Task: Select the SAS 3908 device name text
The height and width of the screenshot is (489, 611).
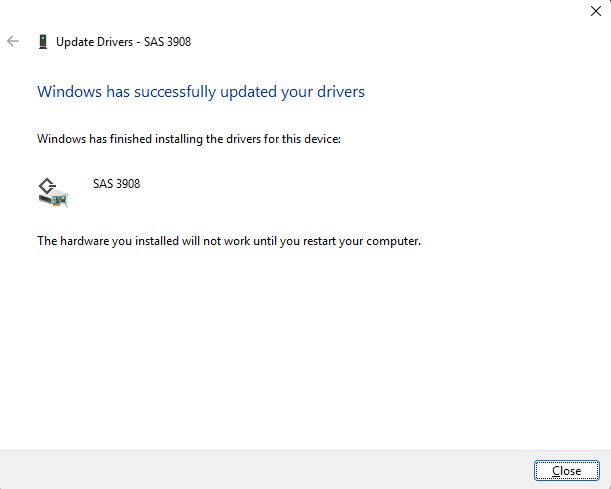Action: point(116,184)
